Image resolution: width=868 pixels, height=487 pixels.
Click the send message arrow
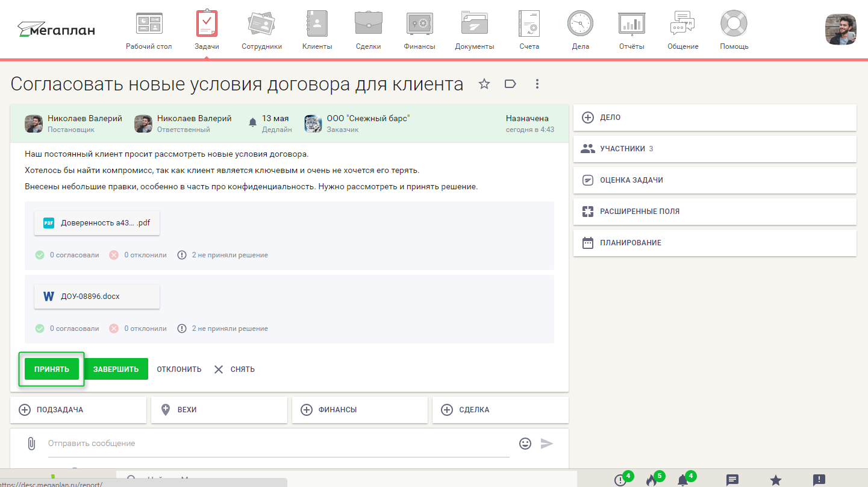pos(547,444)
